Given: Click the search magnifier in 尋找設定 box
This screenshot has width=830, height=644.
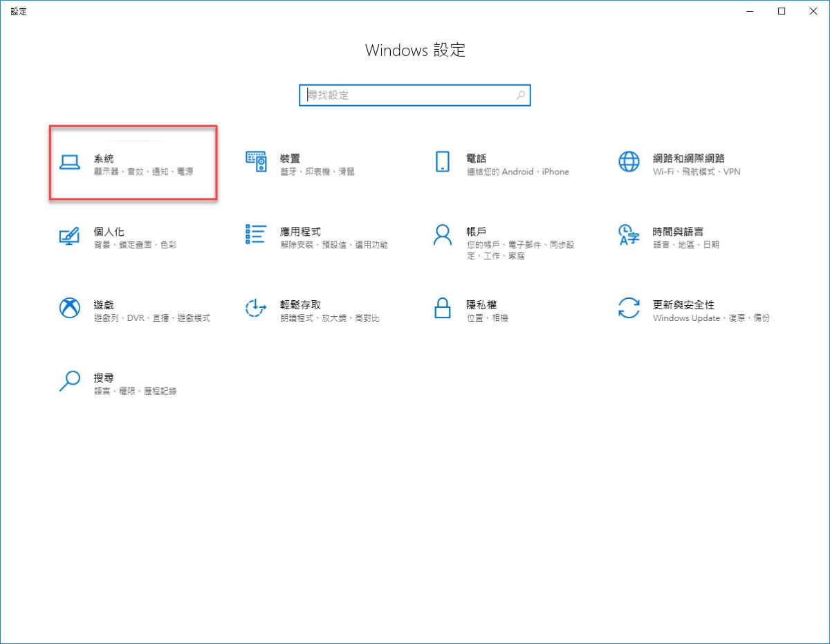Looking at the screenshot, I should (x=521, y=95).
